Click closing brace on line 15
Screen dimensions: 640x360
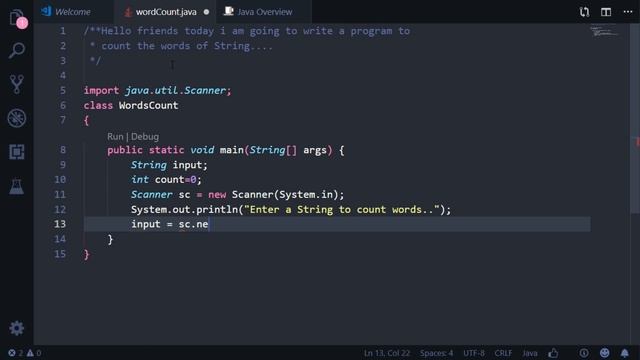86,254
